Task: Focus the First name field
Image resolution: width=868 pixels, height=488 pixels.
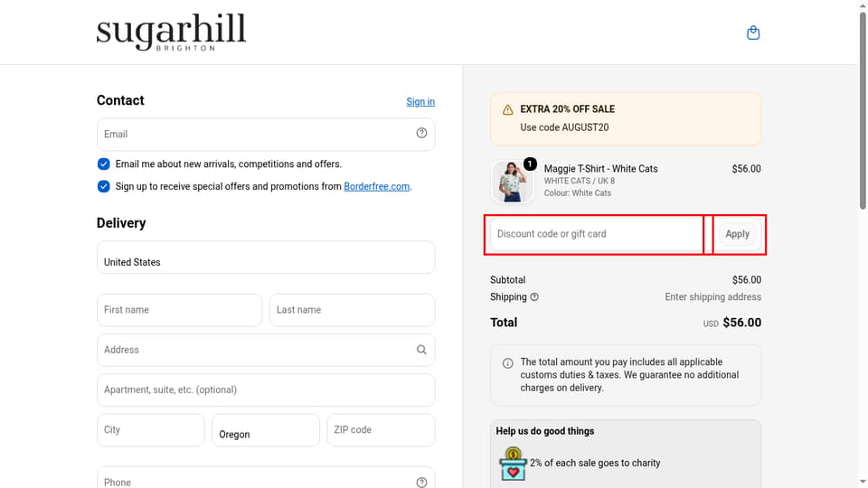Action: click(179, 310)
